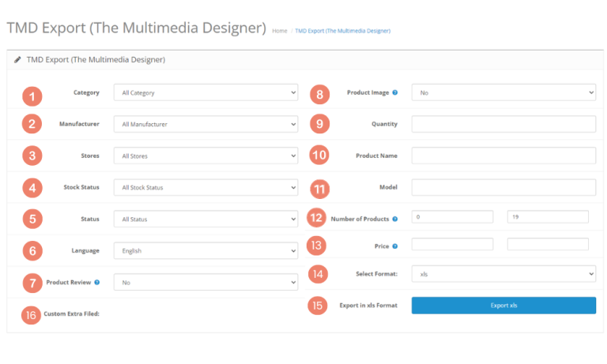Viewport: 607px width, 364px height.
Task: Click the pencil icon in panel header
Action: coord(17,59)
